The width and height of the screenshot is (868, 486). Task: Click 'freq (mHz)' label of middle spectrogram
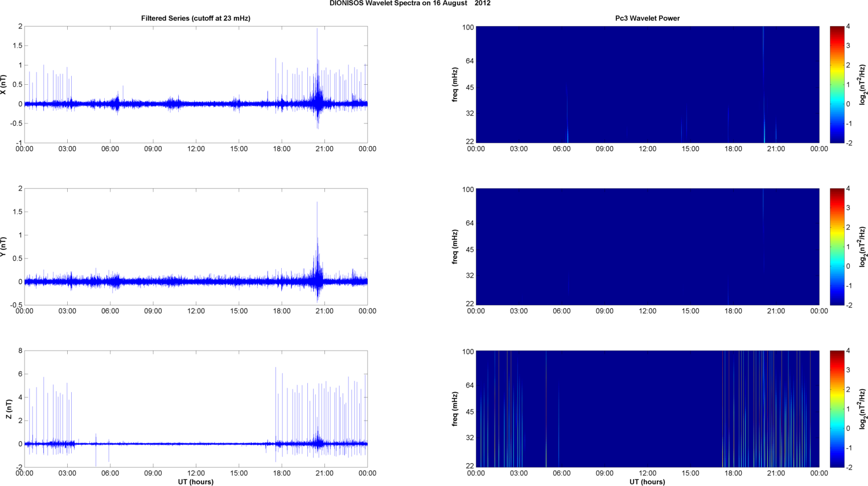[455, 247]
